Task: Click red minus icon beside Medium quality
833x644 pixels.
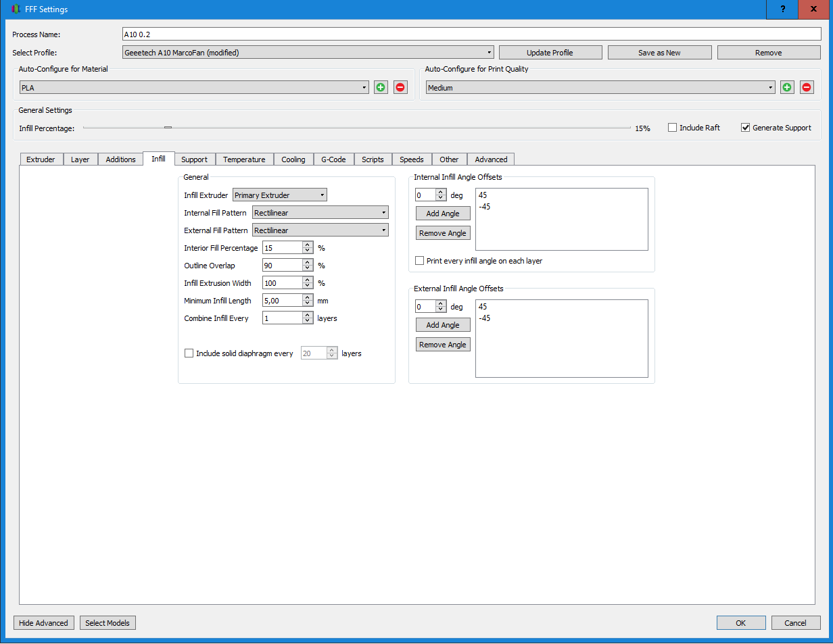Action: coord(807,87)
